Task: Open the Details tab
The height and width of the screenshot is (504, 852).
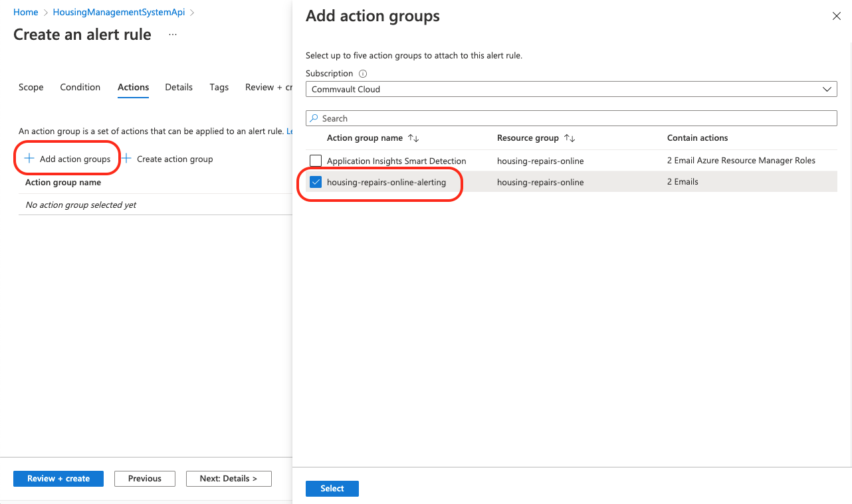Action: pyautogui.click(x=179, y=87)
